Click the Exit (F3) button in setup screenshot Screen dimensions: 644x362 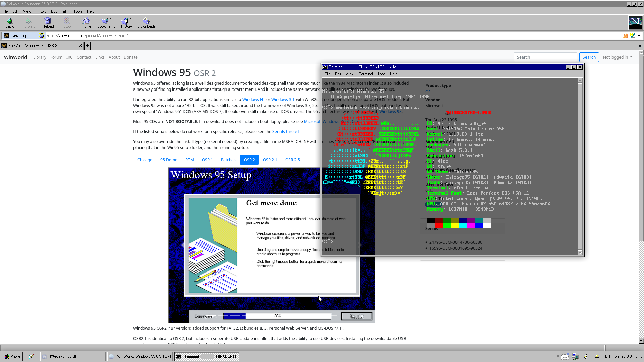point(357,316)
